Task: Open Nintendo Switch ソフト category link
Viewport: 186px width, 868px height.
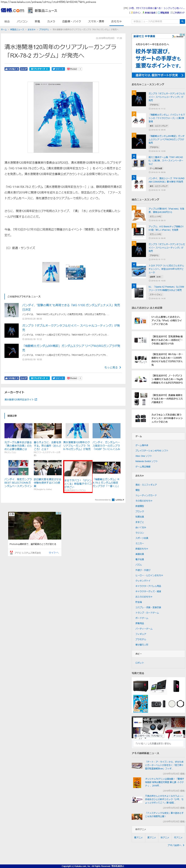Action: (146, 461)
